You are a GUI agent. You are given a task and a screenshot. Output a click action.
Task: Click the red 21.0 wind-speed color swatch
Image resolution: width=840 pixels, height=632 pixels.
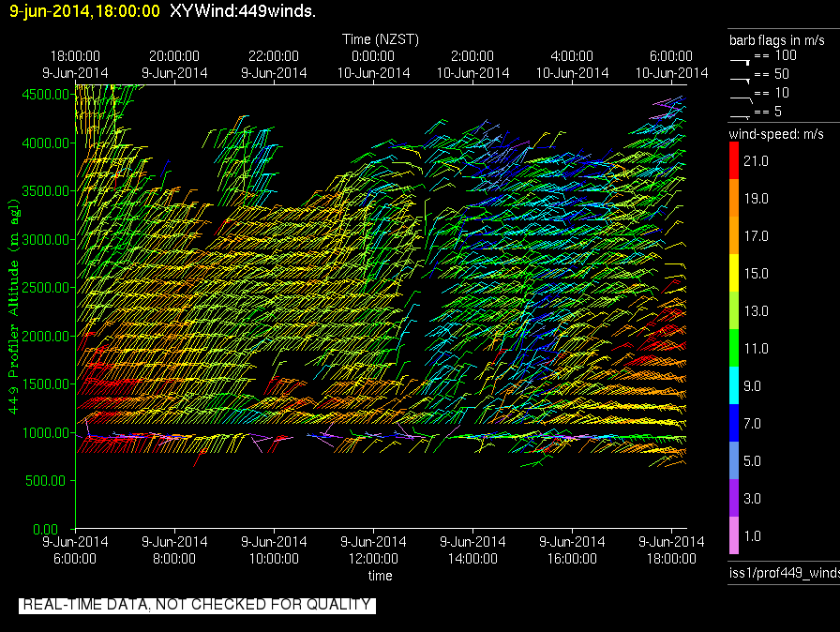pos(734,160)
